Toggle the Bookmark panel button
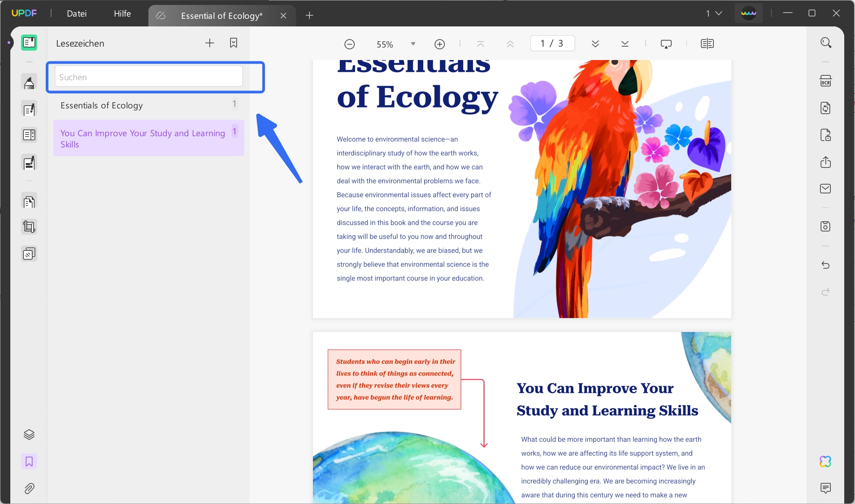Viewport: 855px width, 504px height. pyautogui.click(x=29, y=461)
